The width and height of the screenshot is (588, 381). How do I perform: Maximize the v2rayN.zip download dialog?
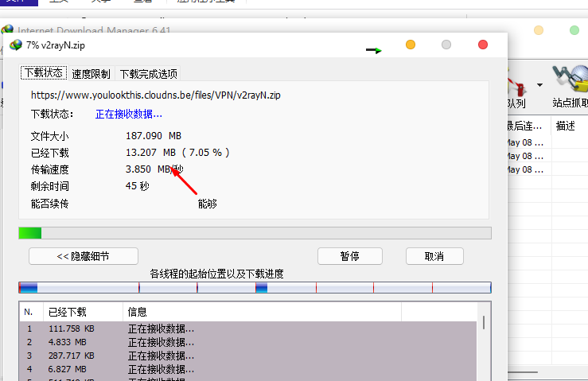click(446, 45)
